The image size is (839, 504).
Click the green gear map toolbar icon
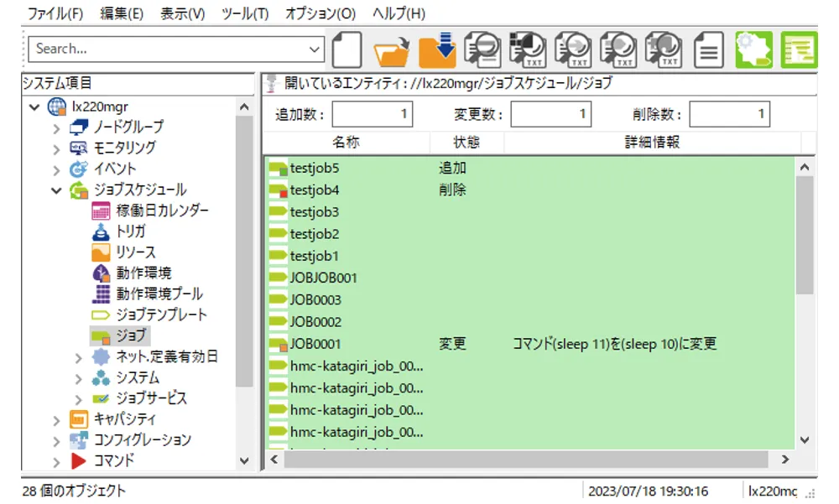(753, 49)
